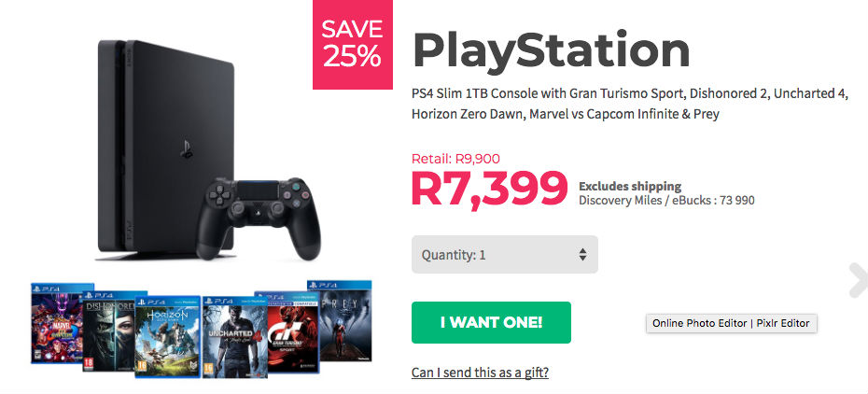Go to next deal with right chevron
This screenshot has height=394, width=868.
click(x=857, y=280)
